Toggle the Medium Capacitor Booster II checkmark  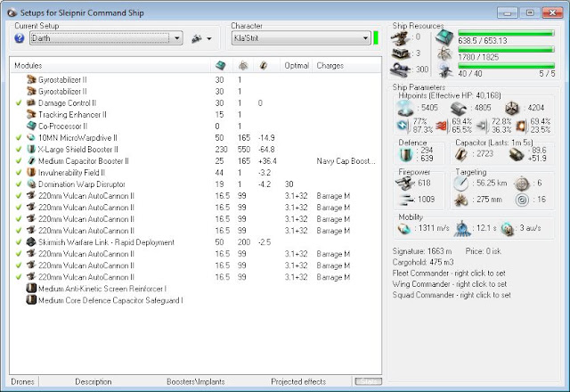[x=19, y=161]
